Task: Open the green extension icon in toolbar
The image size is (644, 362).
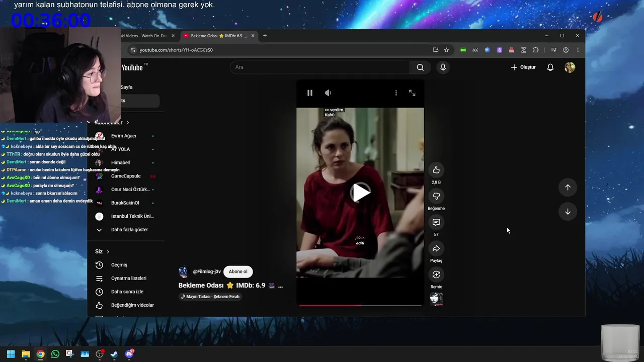Action: click(463, 50)
